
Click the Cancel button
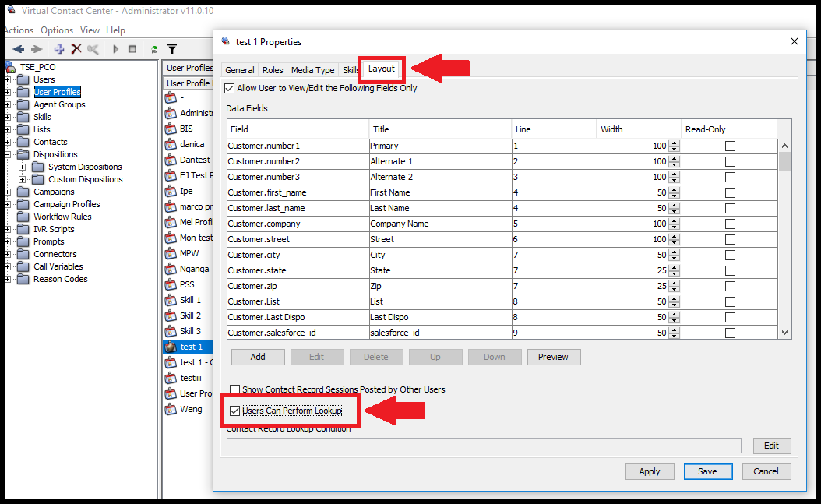pyautogui.click(x=766, y=471)
